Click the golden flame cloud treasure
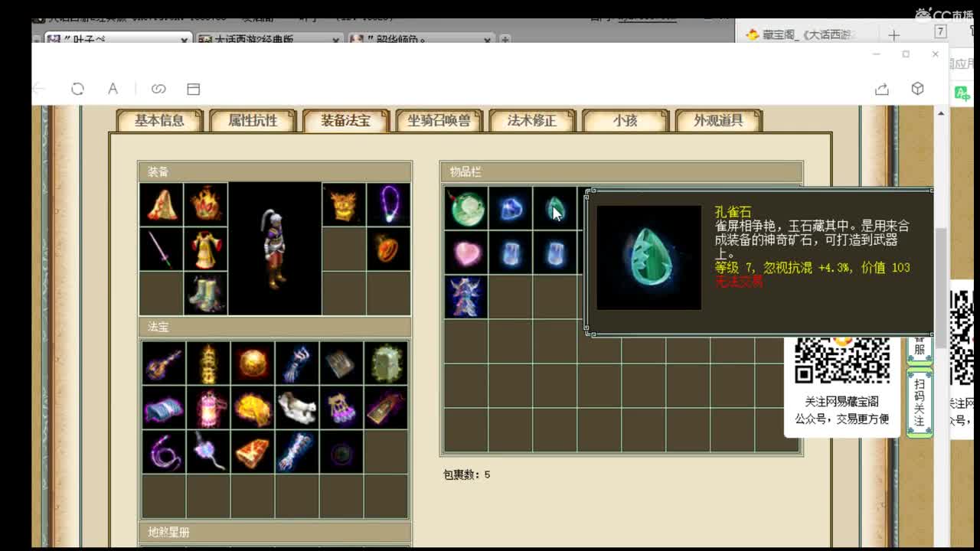Screen dimensions: 980x551 point(253,408)
